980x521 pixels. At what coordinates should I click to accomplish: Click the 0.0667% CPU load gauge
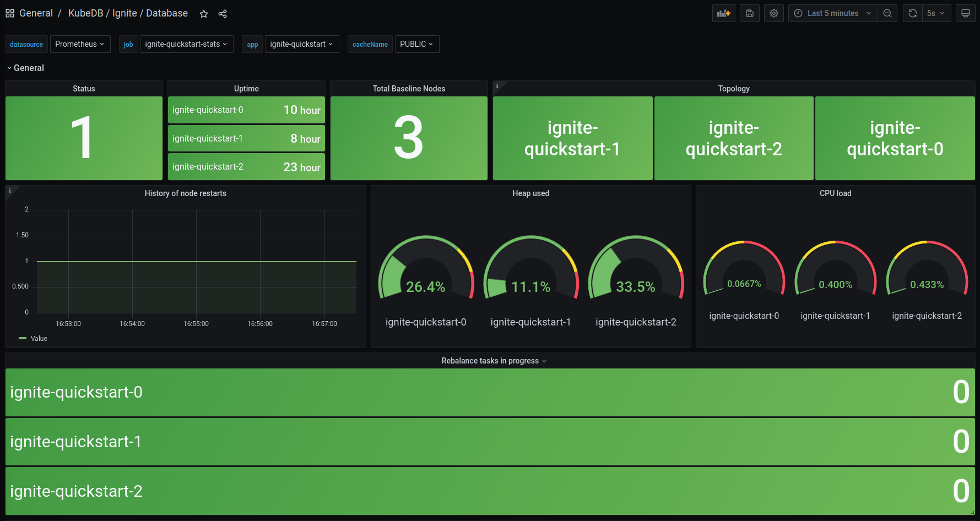point(744,268)
